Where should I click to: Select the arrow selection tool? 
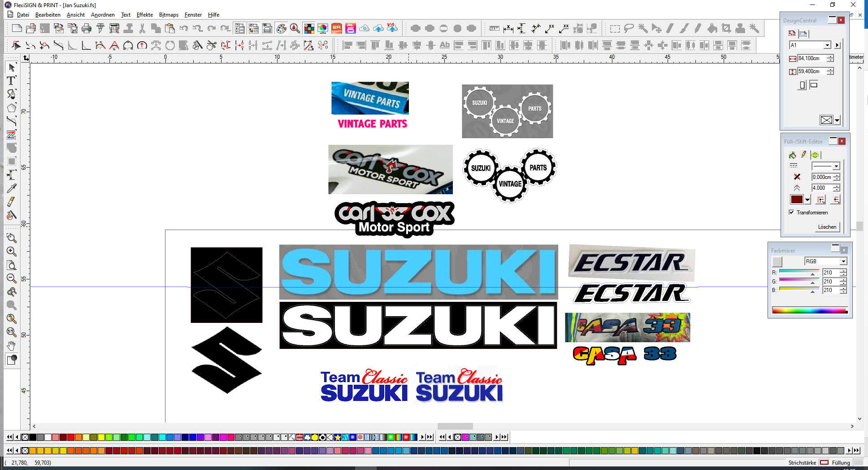click(12, 67)
